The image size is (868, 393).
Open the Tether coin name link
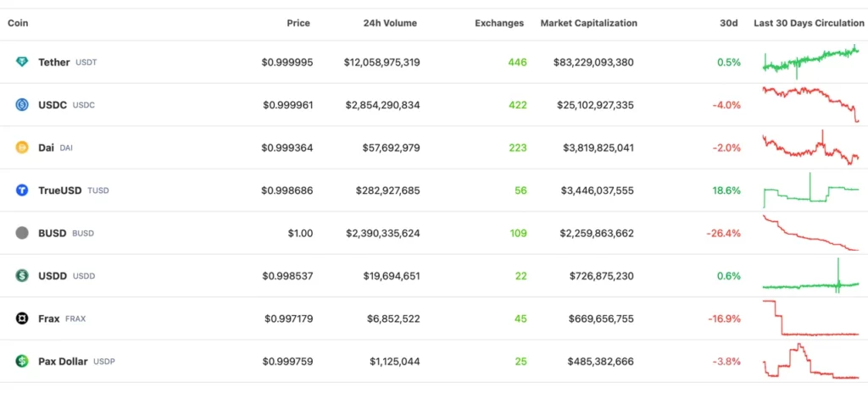point(53,62)
